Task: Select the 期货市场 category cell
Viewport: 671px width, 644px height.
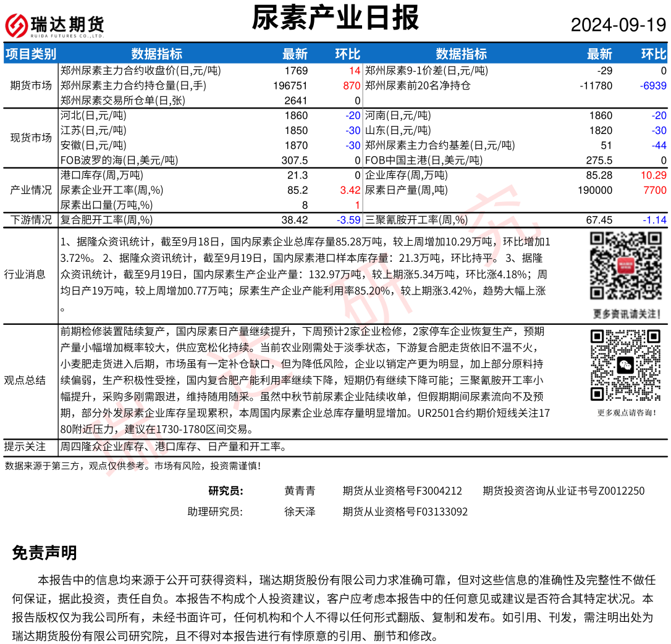Action: click(x=31, y=85)
